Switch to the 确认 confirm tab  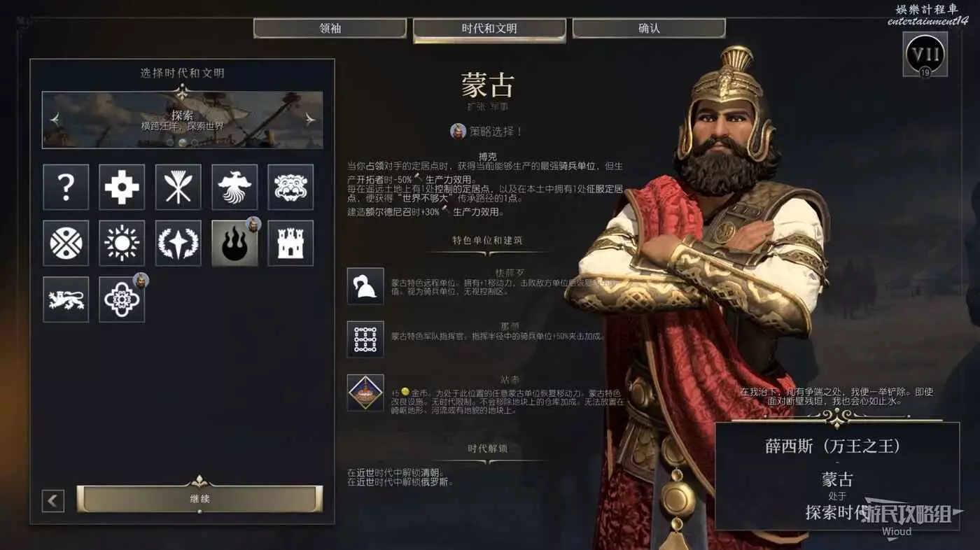click(x=649, y=29)
